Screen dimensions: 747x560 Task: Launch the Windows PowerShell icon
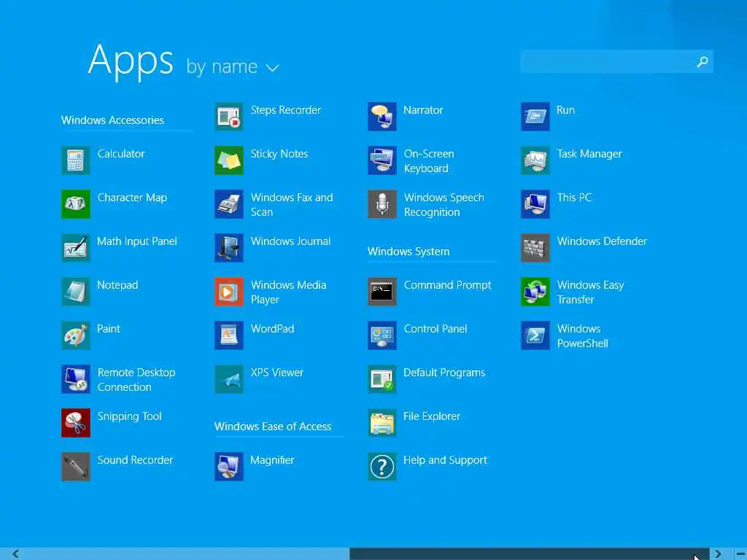[535, 335]
